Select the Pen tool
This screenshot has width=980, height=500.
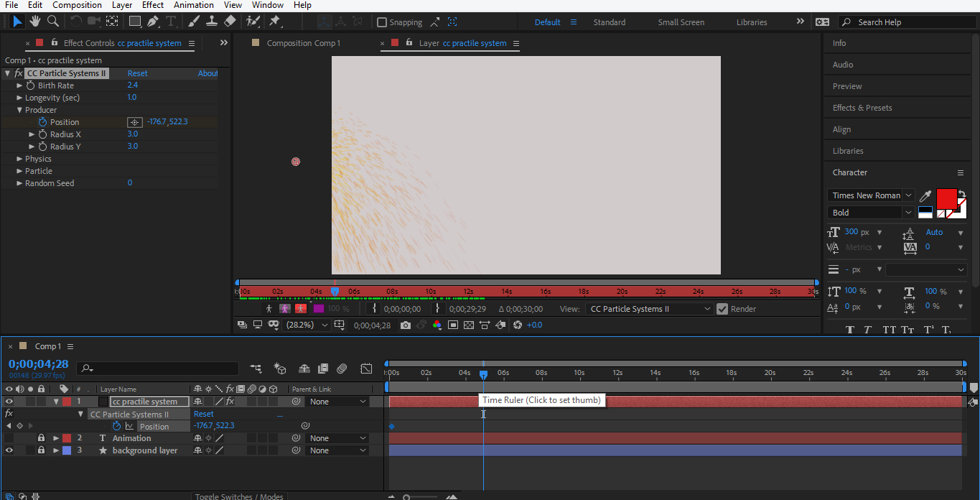pyautogui.click(x=153, y=22)
